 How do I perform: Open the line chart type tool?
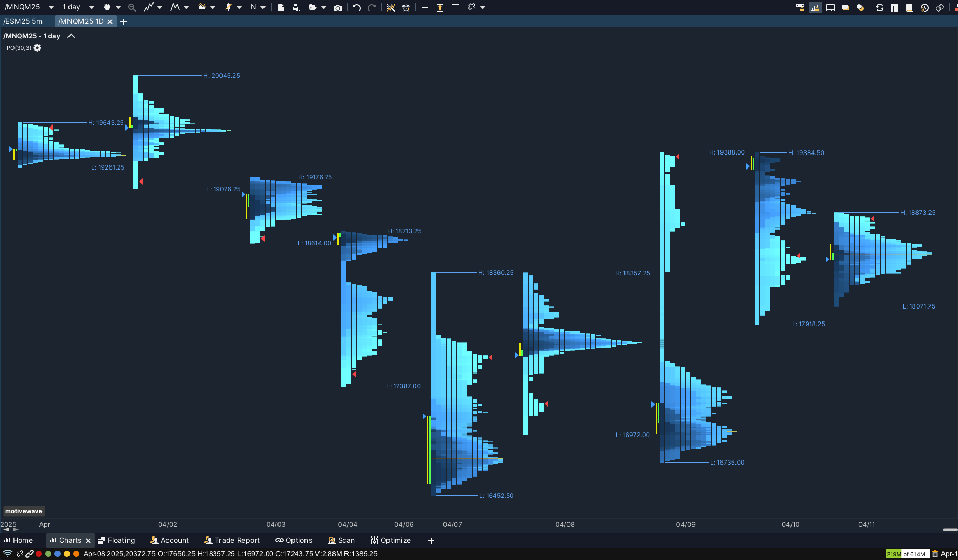click(x=149, y=7)
